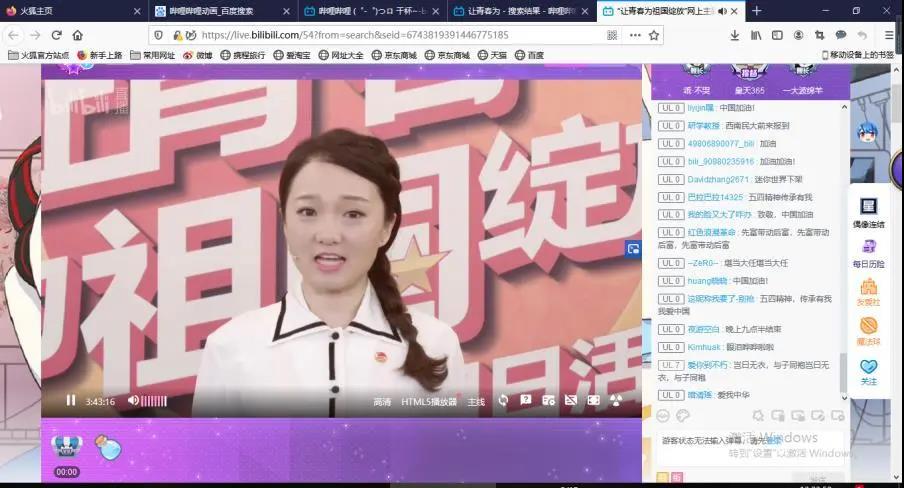
Task: Expand the address bar more-actions menu
Action: coord(634,35)
